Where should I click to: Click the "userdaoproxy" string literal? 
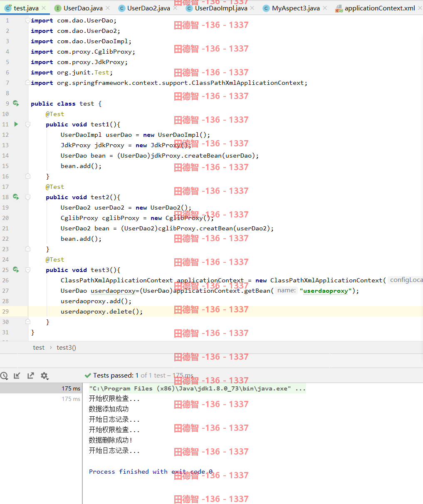325,291
